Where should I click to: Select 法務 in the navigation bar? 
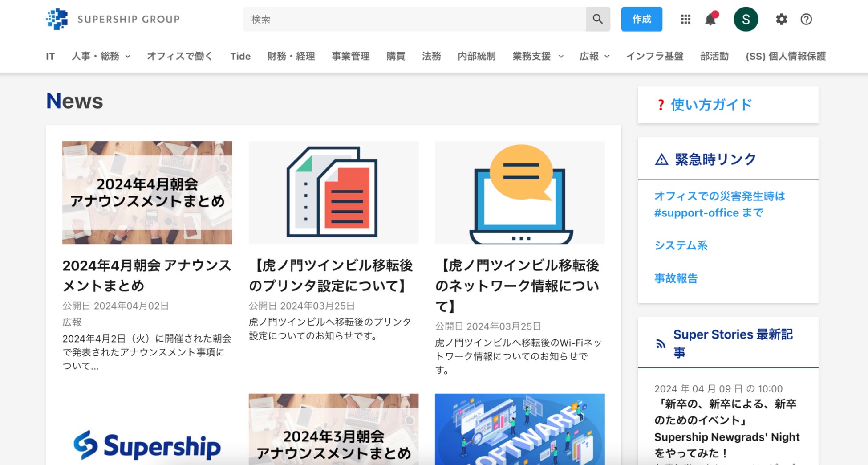coord(431,56)
